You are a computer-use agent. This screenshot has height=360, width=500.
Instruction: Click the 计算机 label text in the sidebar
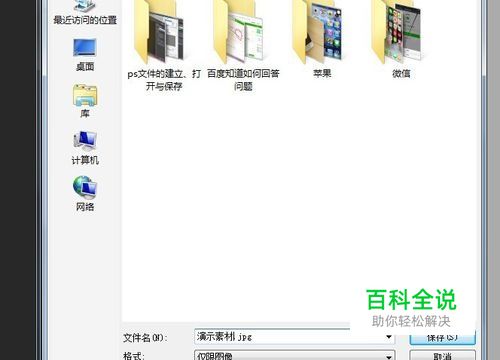pos(85,160)
